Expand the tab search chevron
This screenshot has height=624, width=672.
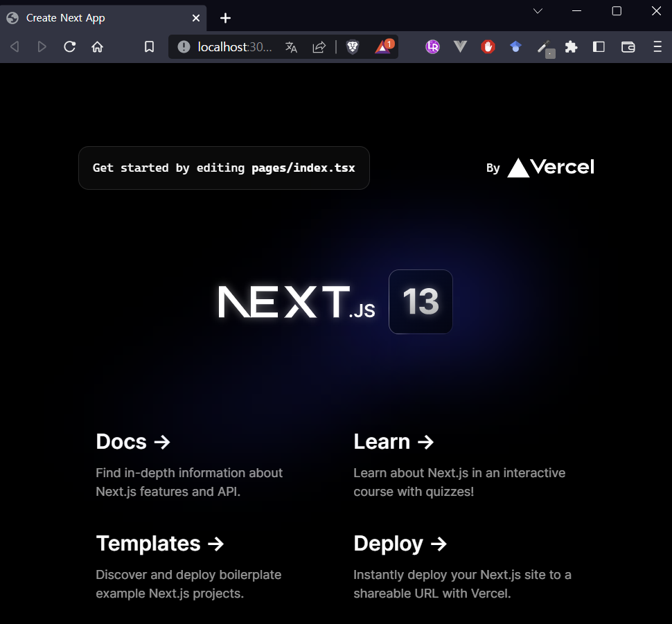pos(538,11)
